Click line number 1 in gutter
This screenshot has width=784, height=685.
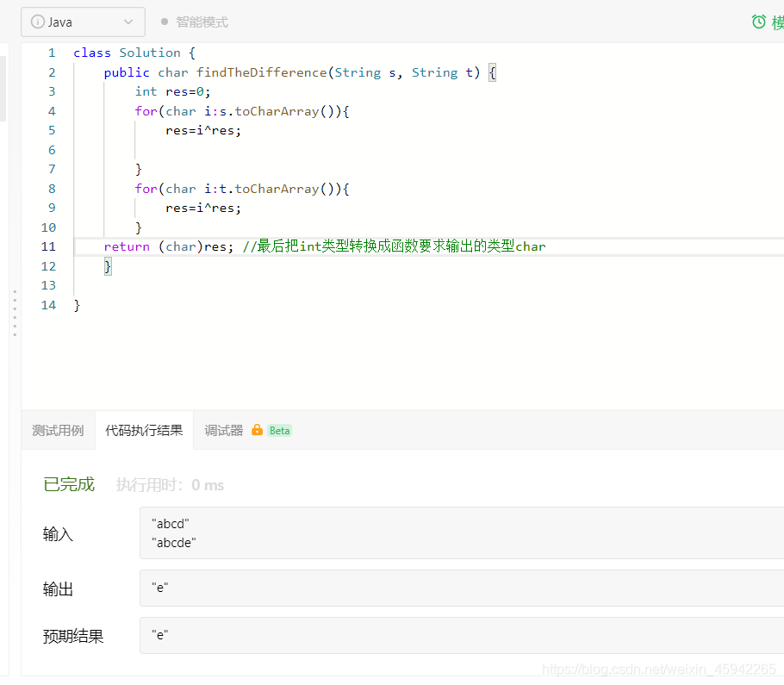pos(52,53)
